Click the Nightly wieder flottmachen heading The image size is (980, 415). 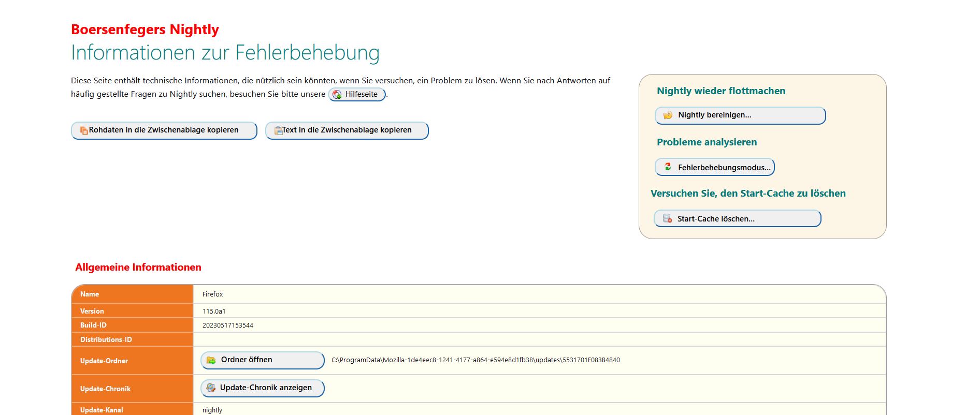[x=721, y=91]
